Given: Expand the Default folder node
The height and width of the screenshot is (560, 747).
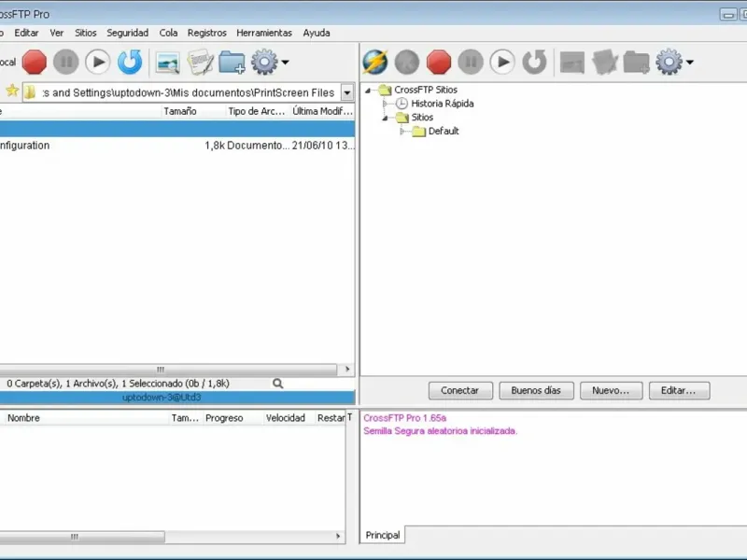Looking at the screenshot, I should (402, 131).
